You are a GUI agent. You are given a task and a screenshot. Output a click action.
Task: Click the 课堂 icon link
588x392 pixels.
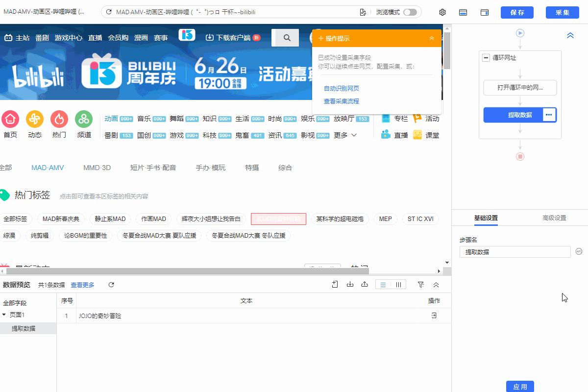point(417,135)
